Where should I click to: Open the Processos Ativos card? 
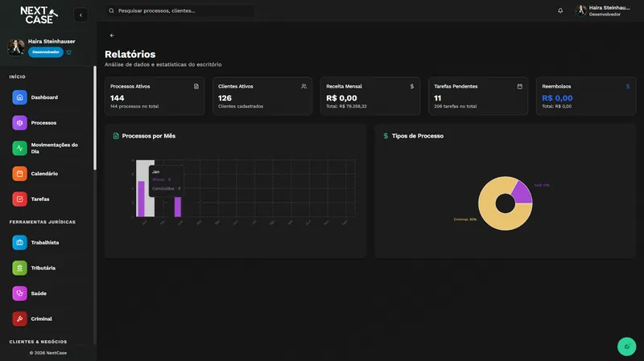[x=155, y=96]
